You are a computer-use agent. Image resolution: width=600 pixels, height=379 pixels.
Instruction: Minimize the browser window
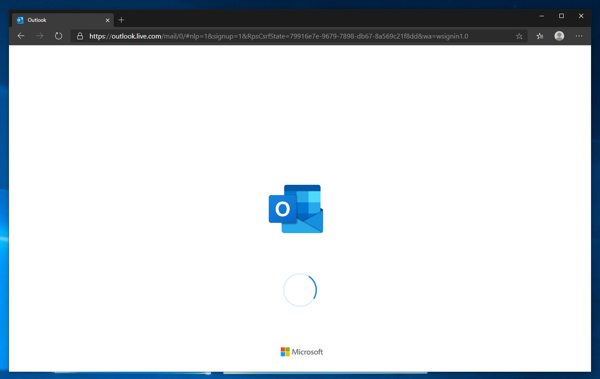coord(541,16)
